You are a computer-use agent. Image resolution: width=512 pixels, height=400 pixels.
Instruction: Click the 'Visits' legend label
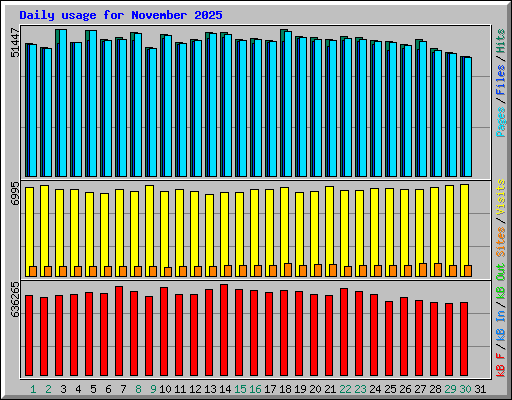pyautogui.click(x=501, y=197)
